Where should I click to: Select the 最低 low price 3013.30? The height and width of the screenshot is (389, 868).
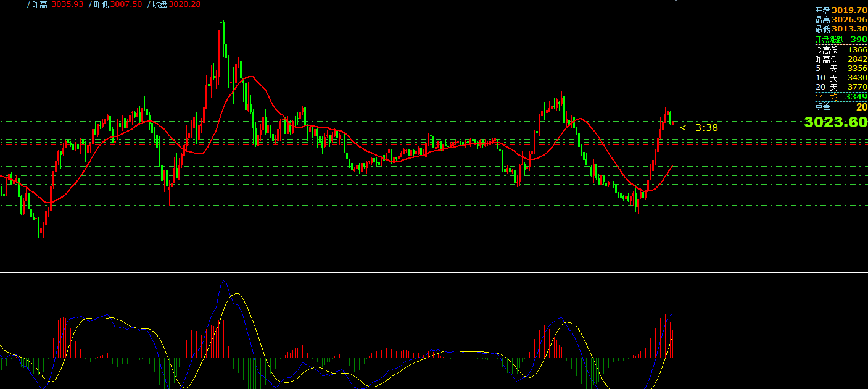coord(849,29)
